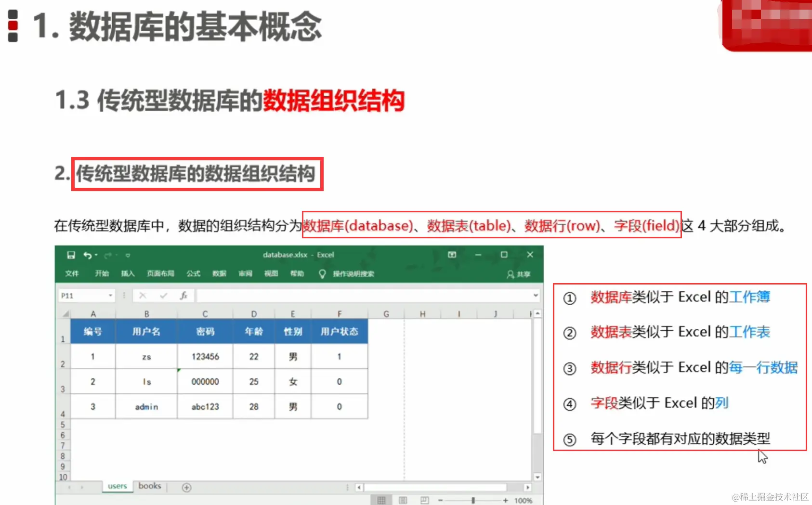The width and height of the screenshot is (812, 505).
Task: Maximize the Excel window
Action: [x=504, y=255]
